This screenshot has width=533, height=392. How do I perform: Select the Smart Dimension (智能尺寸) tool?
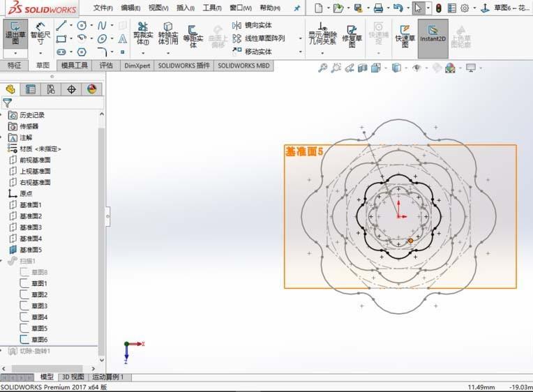pos(40,33)
